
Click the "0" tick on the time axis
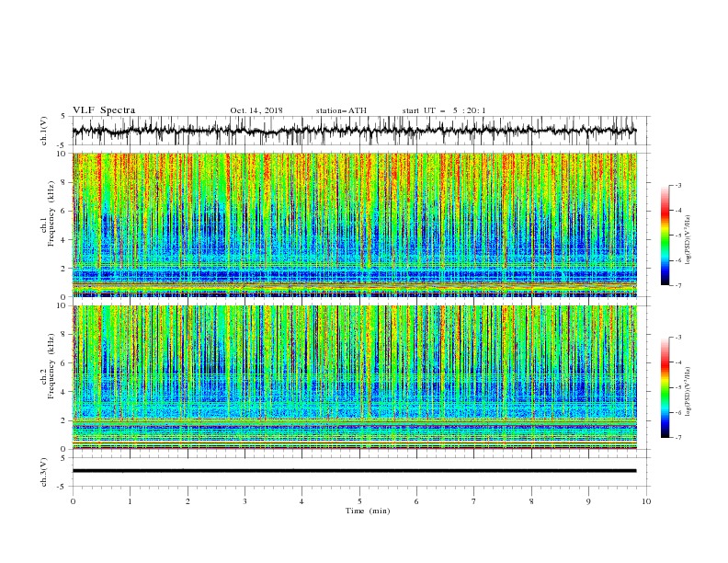tap(73, 501)
